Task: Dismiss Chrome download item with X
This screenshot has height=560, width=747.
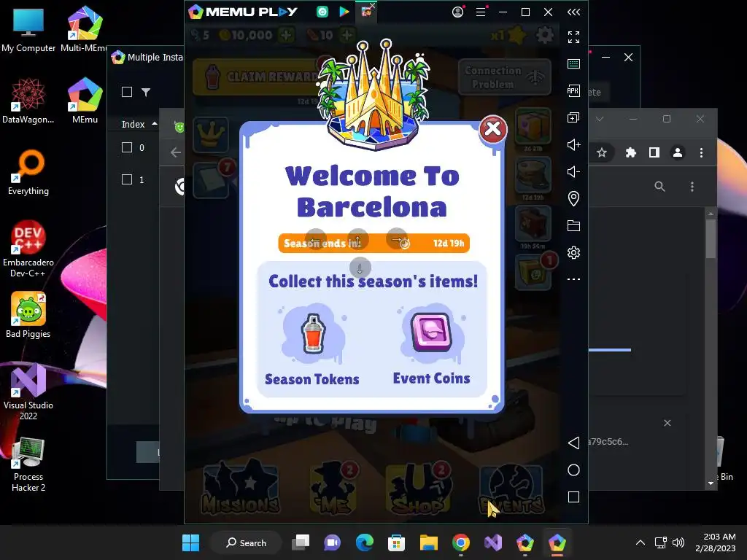Action: pyautogui.click(x=667, y=423)
